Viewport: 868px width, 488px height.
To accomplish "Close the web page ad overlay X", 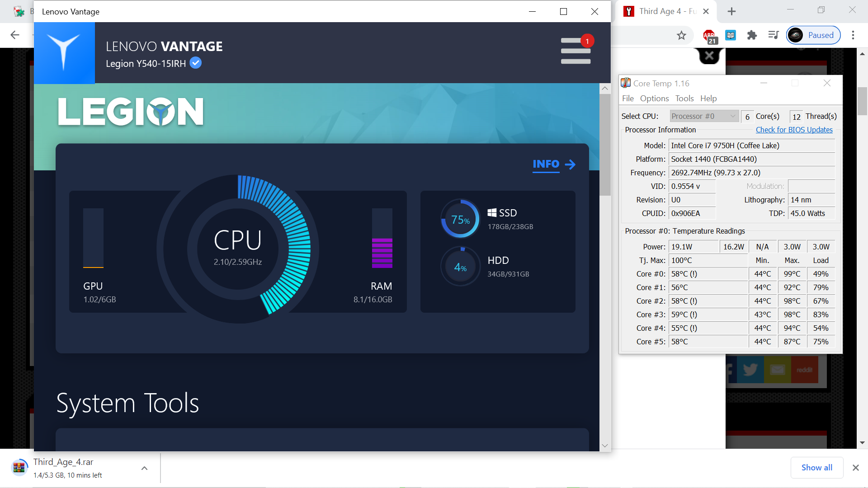I will tap(709, 56).
